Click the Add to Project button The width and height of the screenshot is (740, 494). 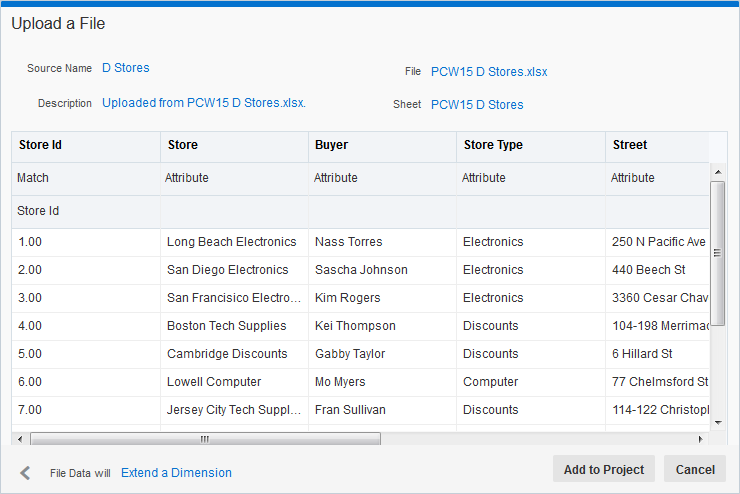[x=604, y=469]
